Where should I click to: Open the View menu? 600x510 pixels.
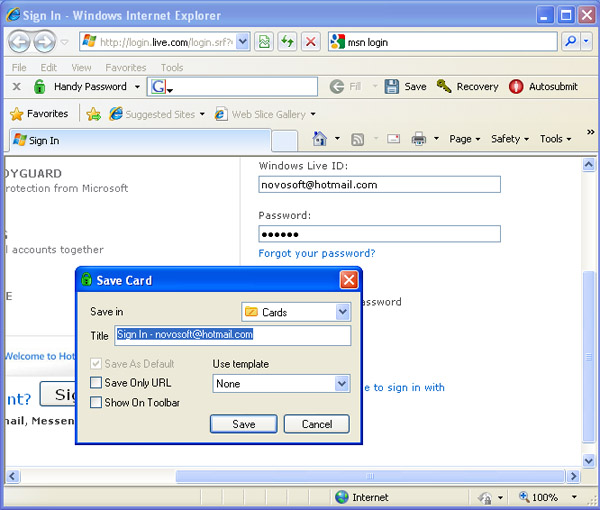(x=81, y=68)
